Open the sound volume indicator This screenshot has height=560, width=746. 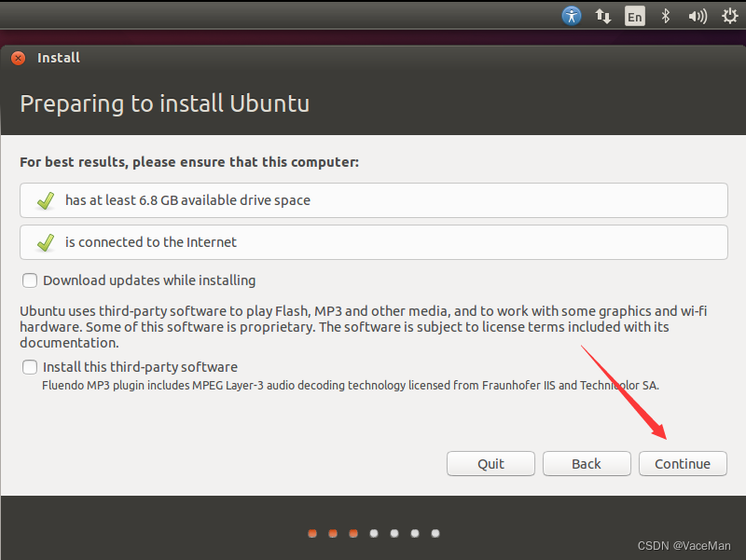[697, 15]
